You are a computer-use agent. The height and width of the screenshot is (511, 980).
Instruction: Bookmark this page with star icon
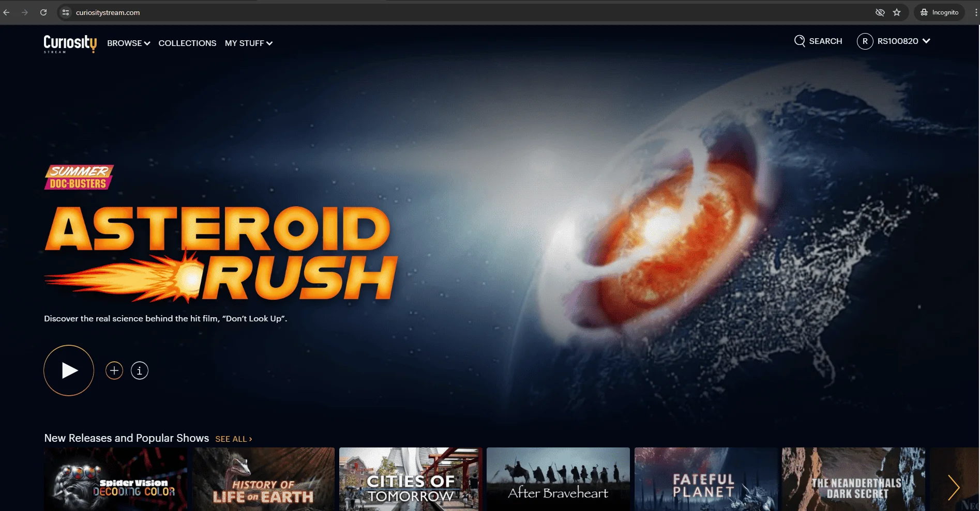point(897,12)
